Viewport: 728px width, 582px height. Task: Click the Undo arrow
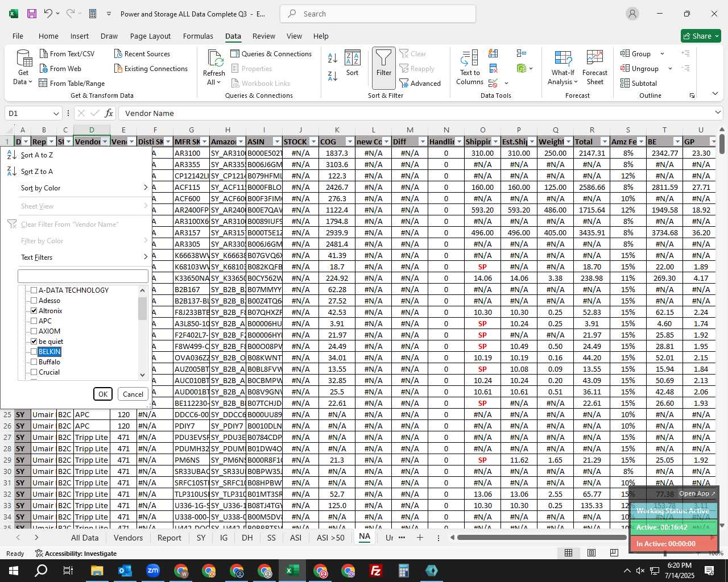(48, 14)
